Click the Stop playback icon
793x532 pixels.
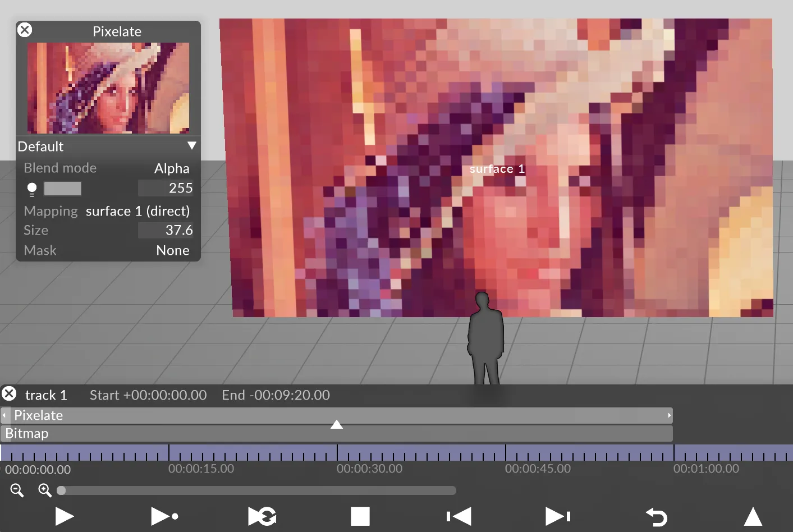coord(360,516)
